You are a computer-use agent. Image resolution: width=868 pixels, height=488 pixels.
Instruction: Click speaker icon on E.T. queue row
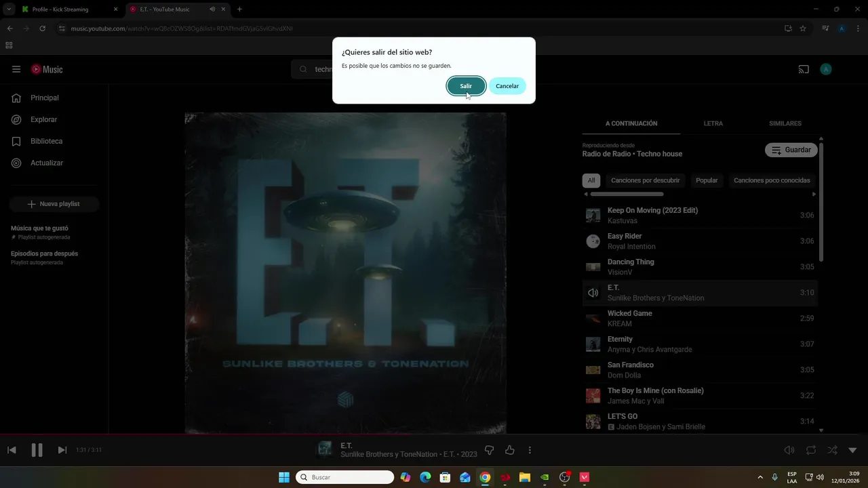point(593,293)
